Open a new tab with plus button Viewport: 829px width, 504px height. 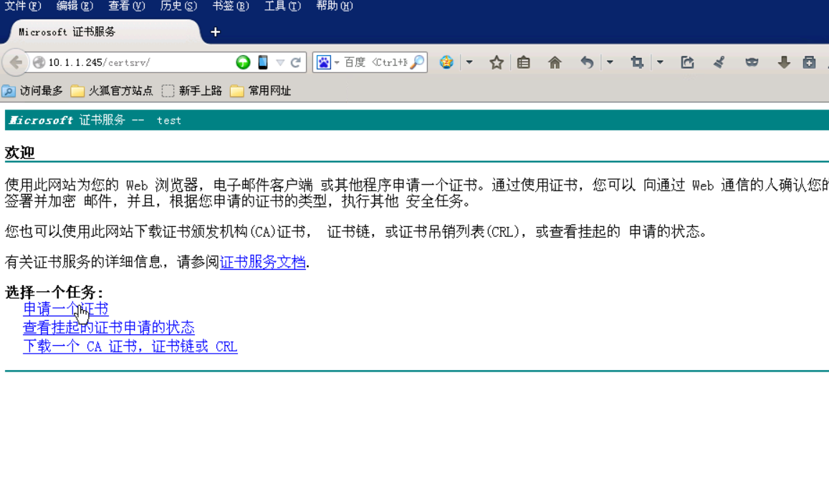click(215, 32)
